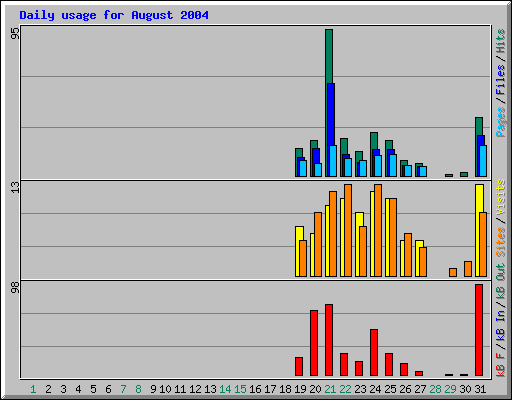Image resolution: width=512 pixels, height=400 pixels.
Task: Select day '29' on the x-axis
Action: point(450,389)
